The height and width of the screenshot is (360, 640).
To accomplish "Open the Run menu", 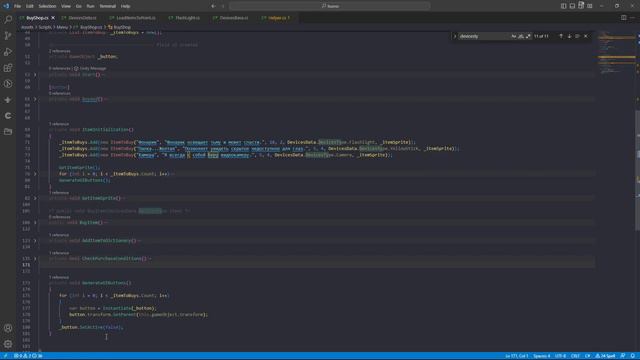I will 90,6.
